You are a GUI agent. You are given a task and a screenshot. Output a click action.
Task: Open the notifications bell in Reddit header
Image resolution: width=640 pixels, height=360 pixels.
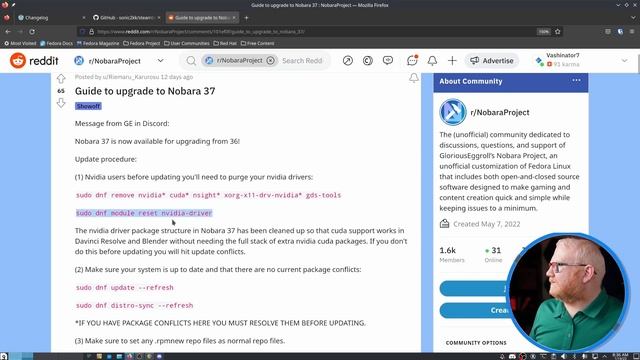(x=432, y=61)
